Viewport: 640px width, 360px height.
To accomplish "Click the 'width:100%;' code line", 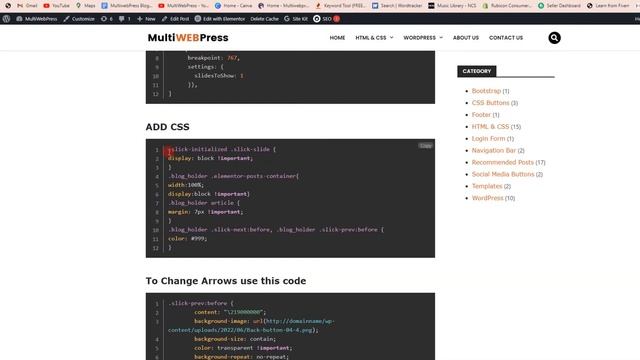I will [185, 185].
